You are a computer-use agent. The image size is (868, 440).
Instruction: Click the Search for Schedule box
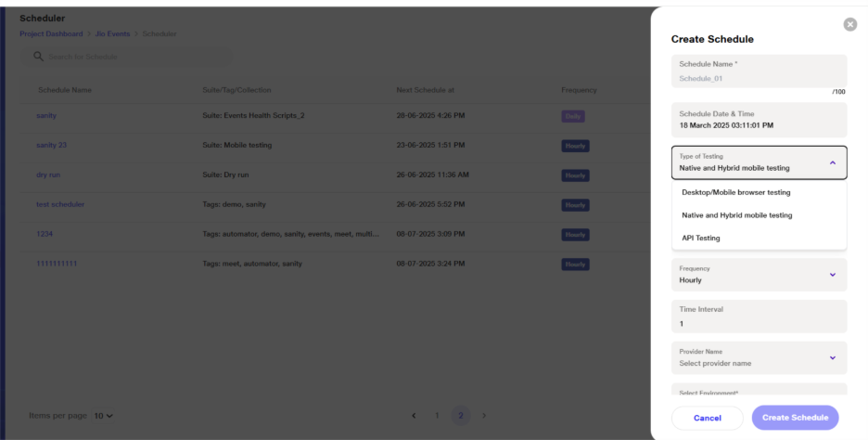pos(127,57)
